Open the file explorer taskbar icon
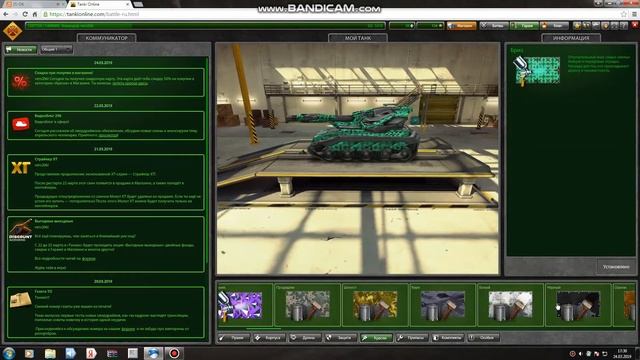 click(x=50, y=353)
